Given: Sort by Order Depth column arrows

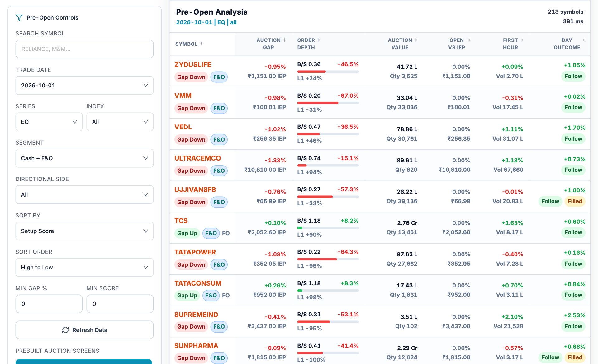Looking at the screenshot, I should pos(319,40).
